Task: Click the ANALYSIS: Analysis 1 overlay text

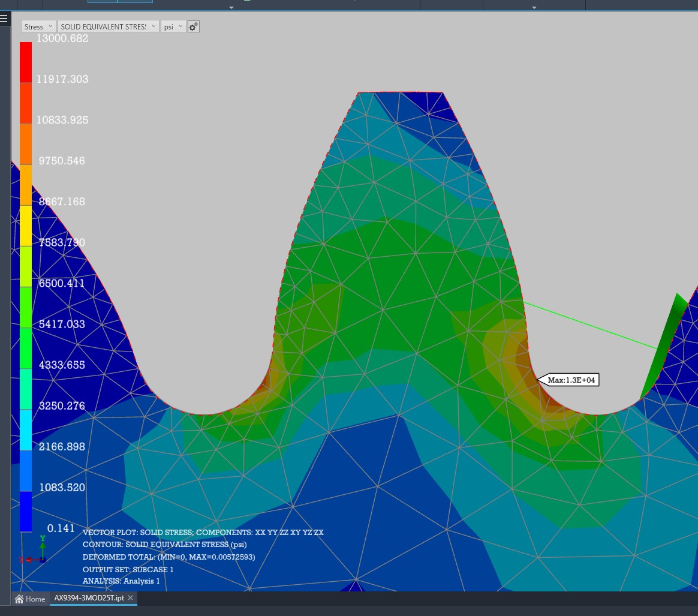Action: [x=121, y=581]
